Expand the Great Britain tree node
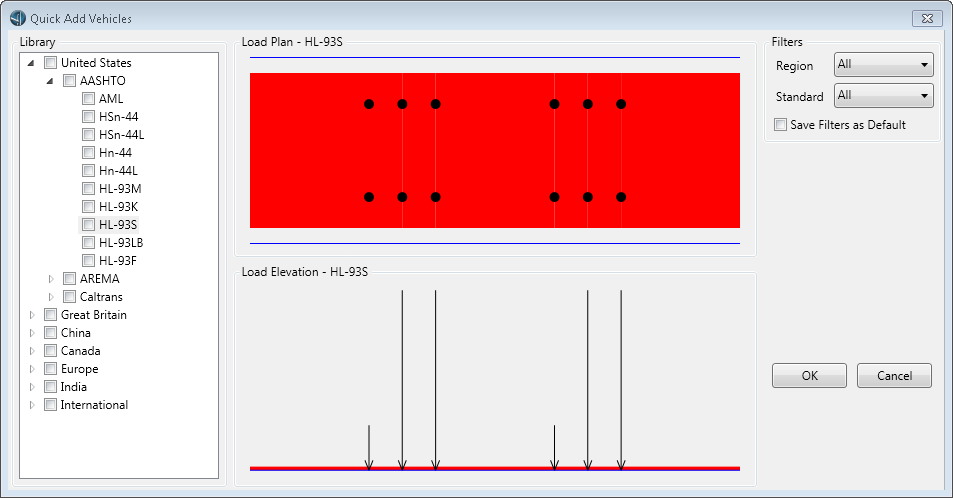The image size is (953, 498). point(33,315)
